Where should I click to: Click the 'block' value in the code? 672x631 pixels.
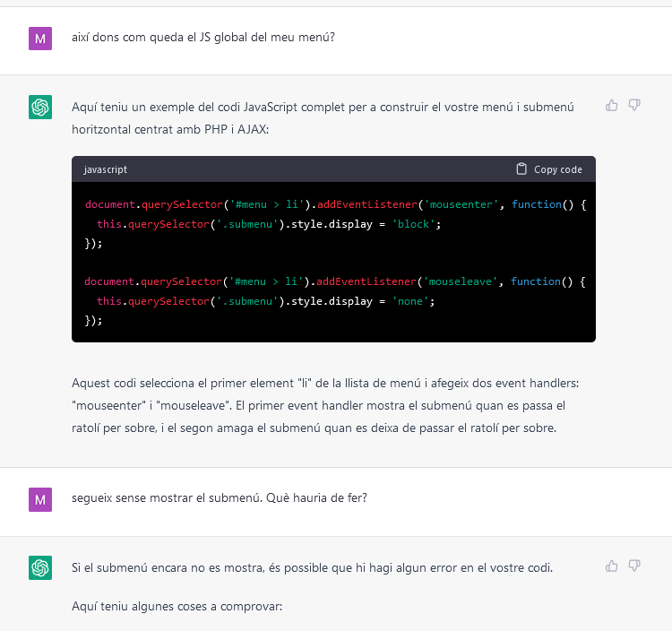(413, 224)
